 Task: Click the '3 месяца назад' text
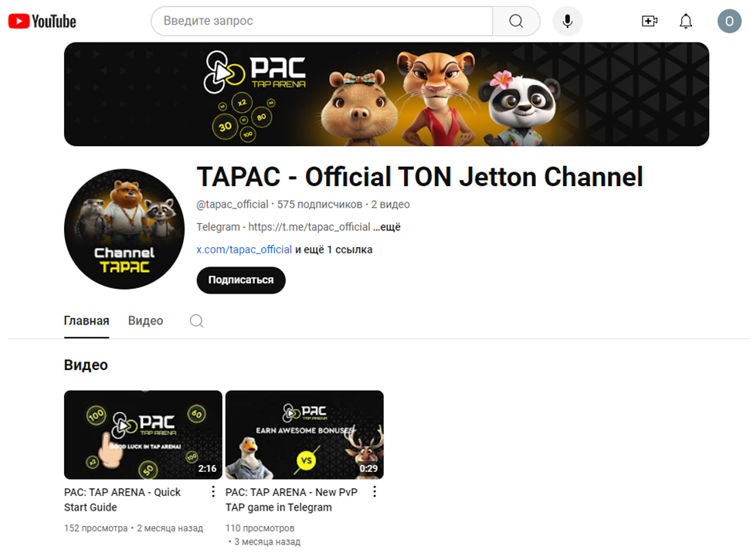[267, 541]
